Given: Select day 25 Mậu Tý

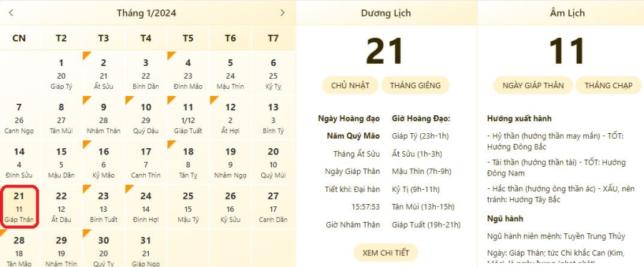Looking at the screenshot, I should point(188,207).
